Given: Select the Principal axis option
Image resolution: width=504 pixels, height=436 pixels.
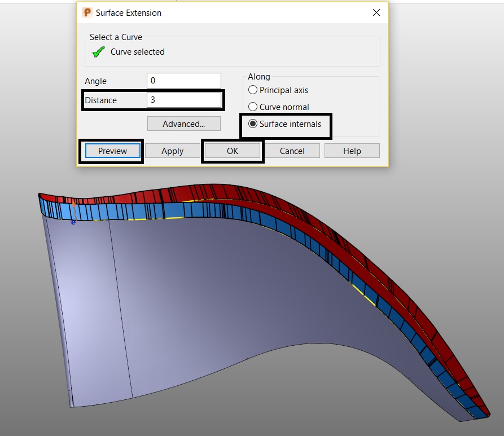Looking at the screenshot, I should pos(253,90).
